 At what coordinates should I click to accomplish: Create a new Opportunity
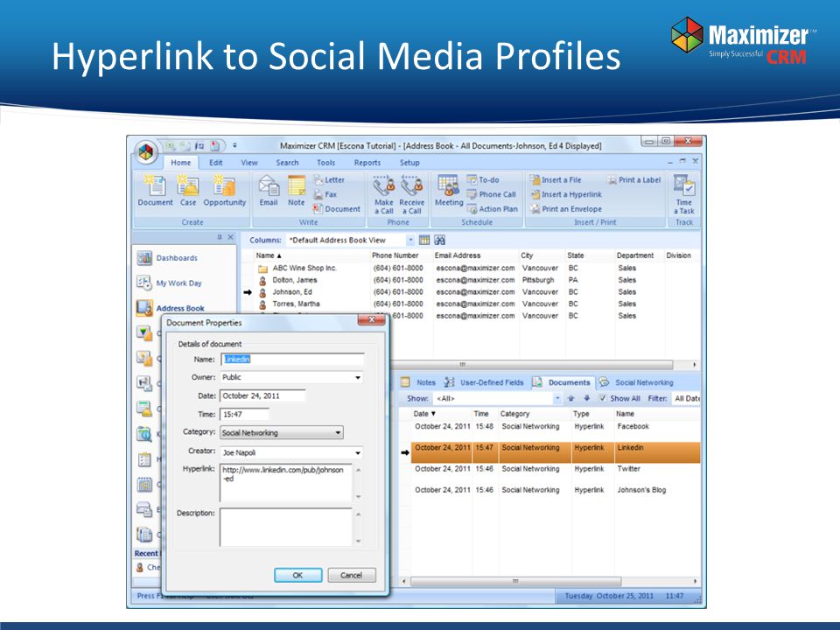pos(225,191)
